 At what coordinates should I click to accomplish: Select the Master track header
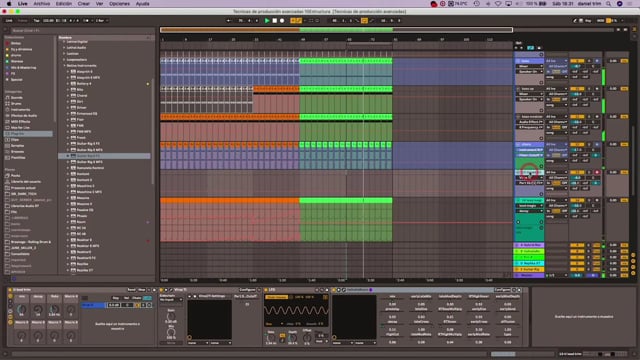pyautogui.click(x=529, y=276)
